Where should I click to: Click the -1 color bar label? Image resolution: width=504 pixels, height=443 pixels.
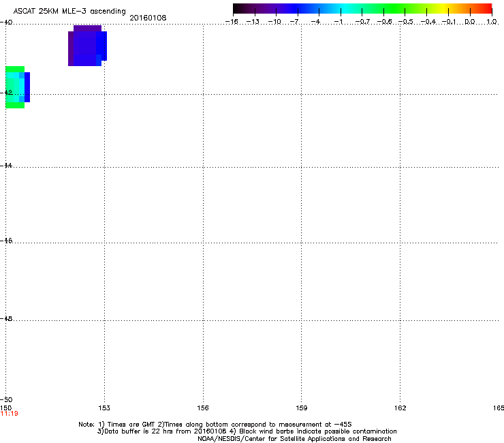[338, 22]
